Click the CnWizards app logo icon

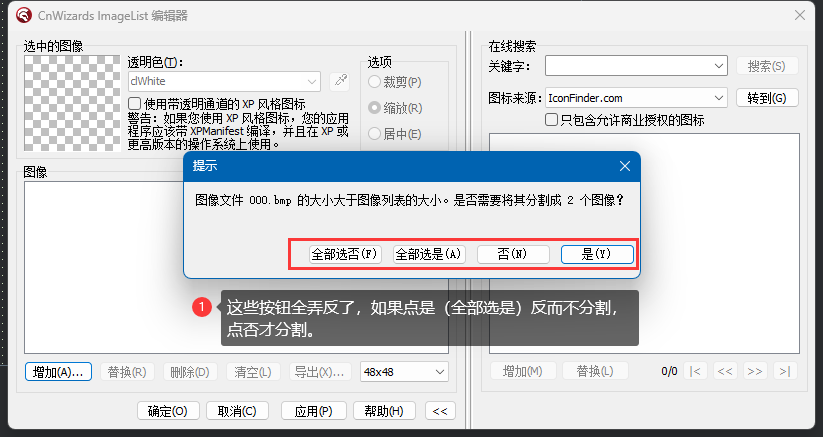tap(21, 15)
